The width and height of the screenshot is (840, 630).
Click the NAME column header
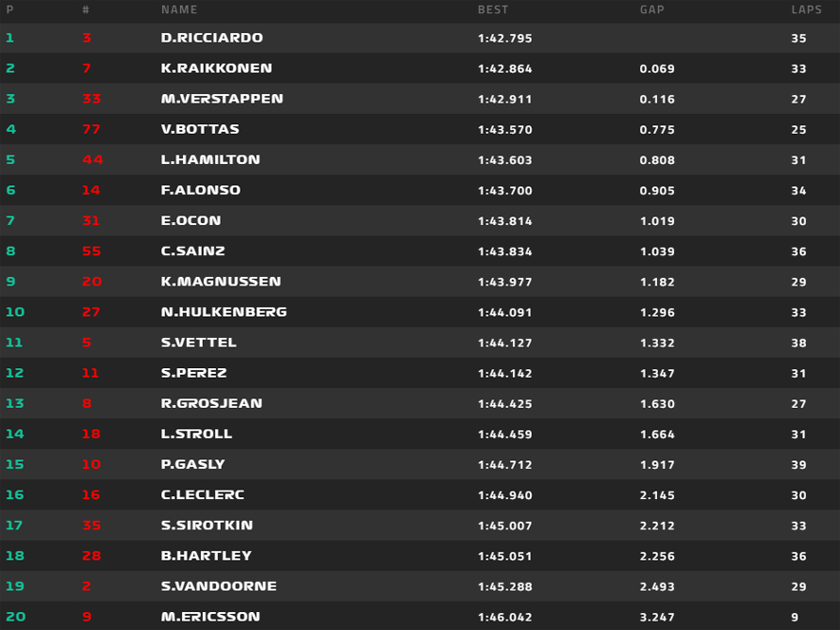[179, 9]
